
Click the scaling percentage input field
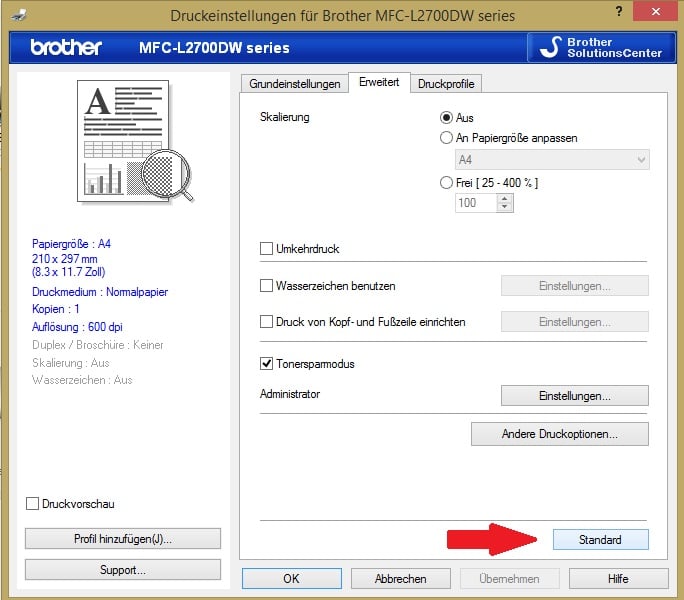pyautogui.click(x=475, y=203)
